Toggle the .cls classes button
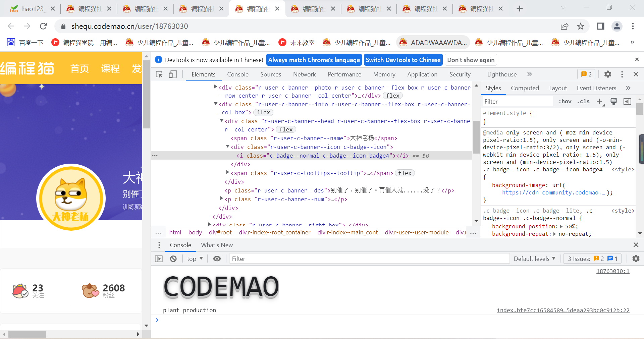 tap(583, 101)
